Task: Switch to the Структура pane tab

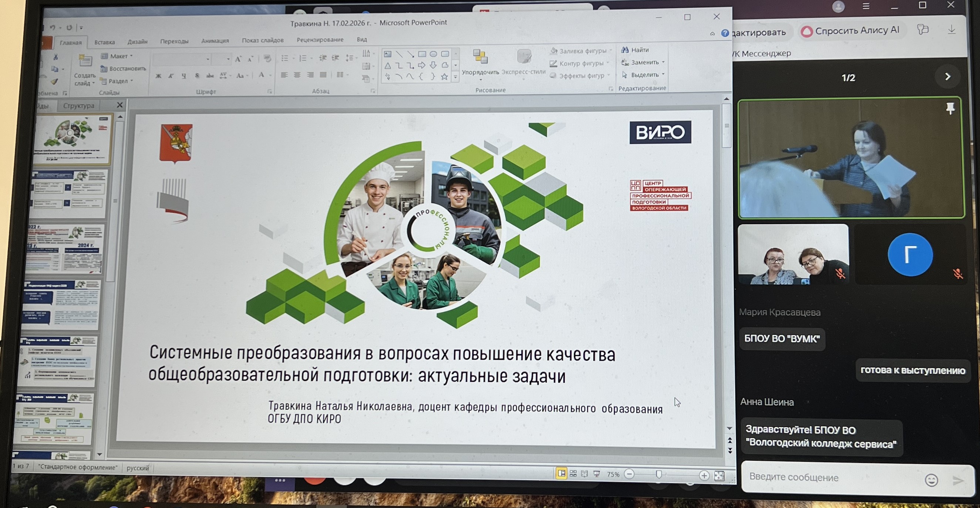Action: click(x=78, y=106)
